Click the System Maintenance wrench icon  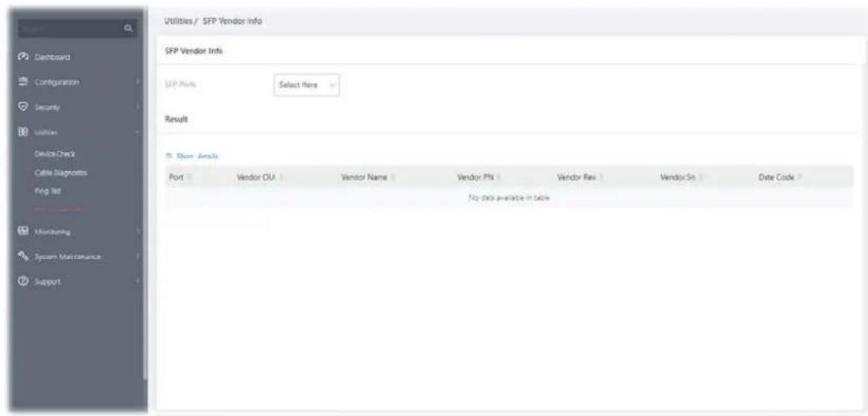pyautogui.click(x=24, y=257)
